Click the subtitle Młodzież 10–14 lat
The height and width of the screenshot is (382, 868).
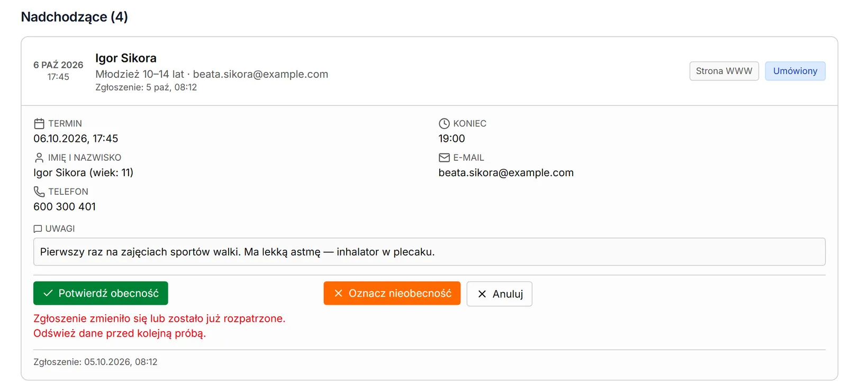click(x=140, y=74)
